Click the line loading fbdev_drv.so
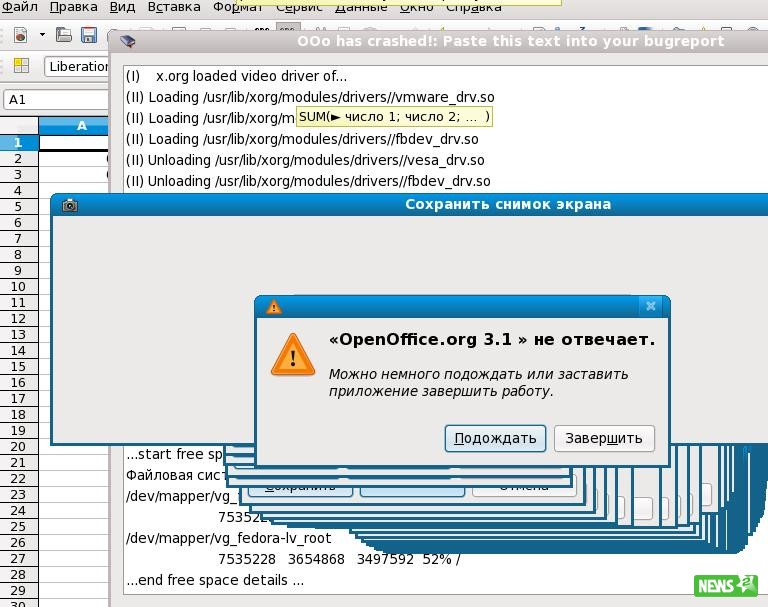 tap(302, 139)
